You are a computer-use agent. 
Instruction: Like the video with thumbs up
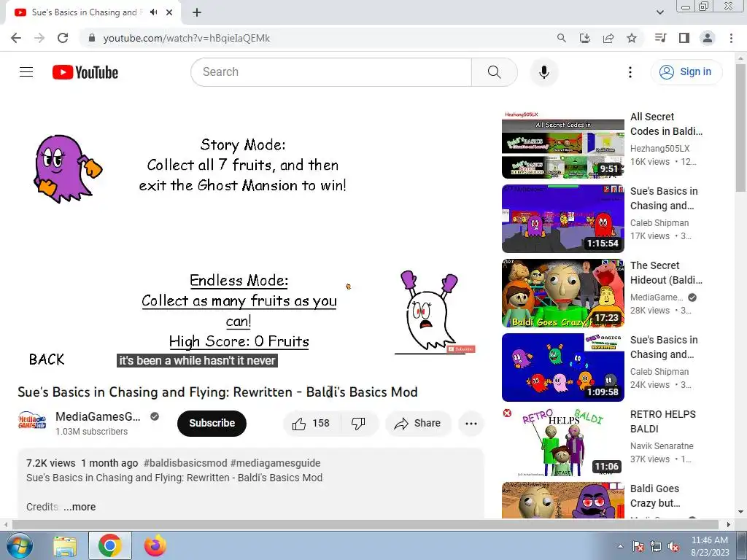(311, 424)
